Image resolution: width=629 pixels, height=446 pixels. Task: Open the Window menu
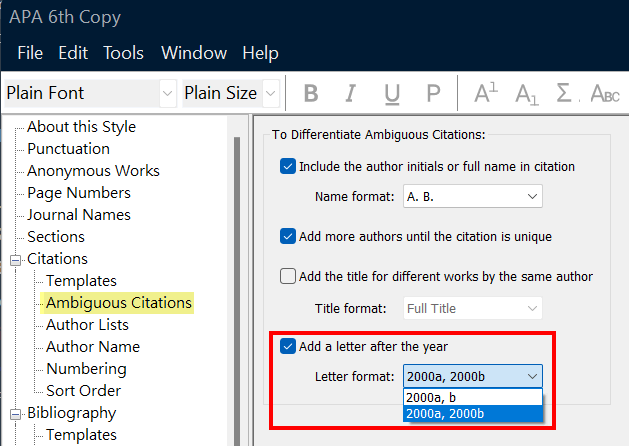(194, 53)
